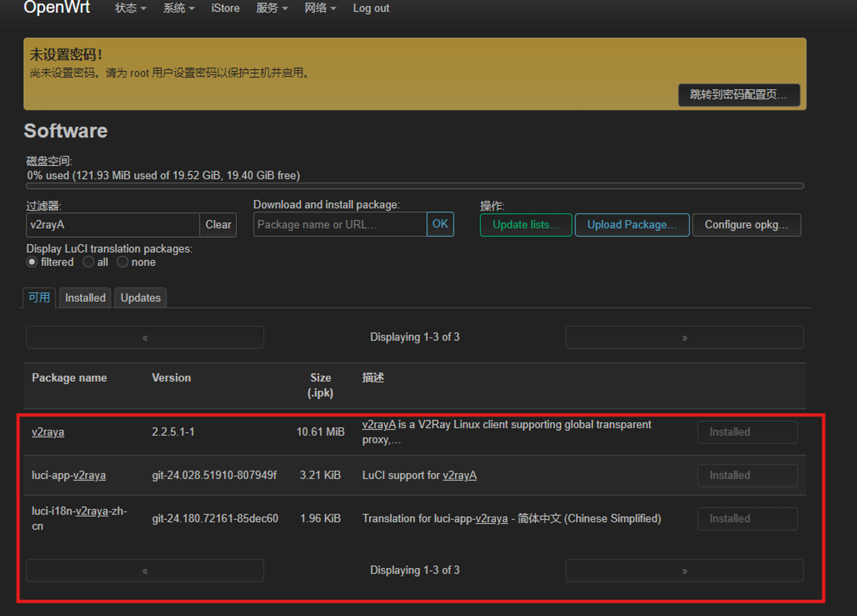This screenshot has width=857, height=616.
Task: Open the iStore menu item
Action: pos(225,8)
